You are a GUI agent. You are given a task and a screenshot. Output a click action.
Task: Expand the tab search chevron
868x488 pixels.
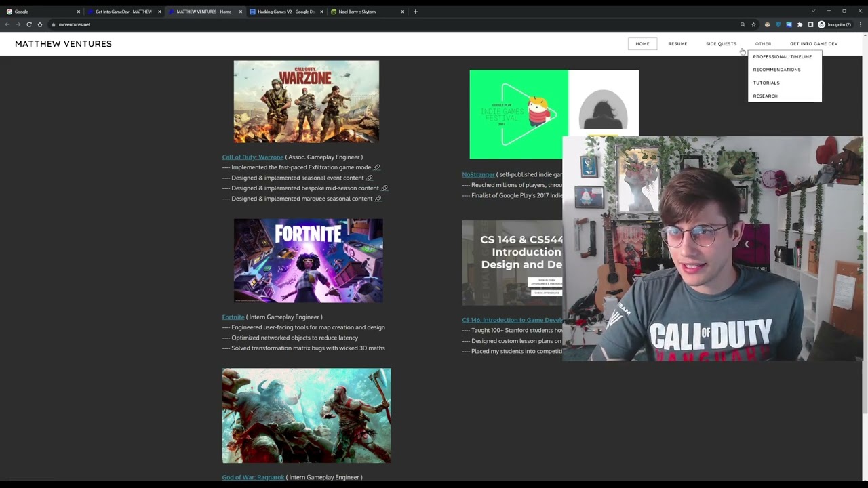[x=813, y=11]
